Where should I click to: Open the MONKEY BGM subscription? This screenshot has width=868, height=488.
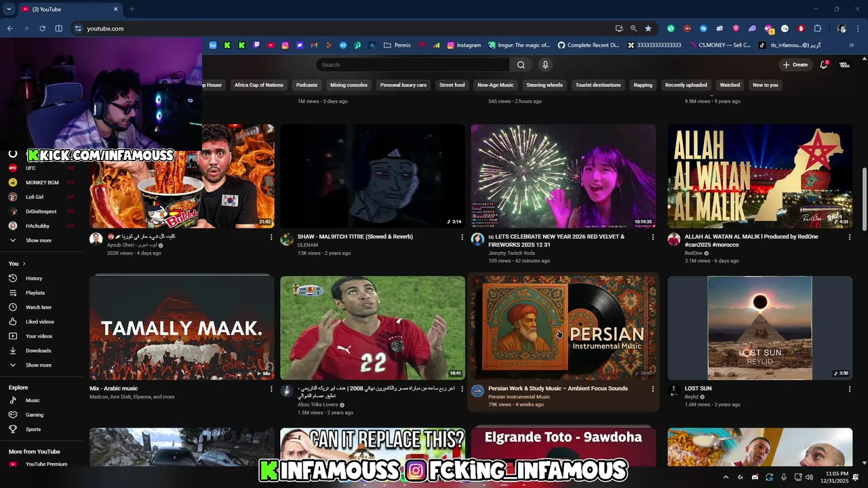pos(42,183)
